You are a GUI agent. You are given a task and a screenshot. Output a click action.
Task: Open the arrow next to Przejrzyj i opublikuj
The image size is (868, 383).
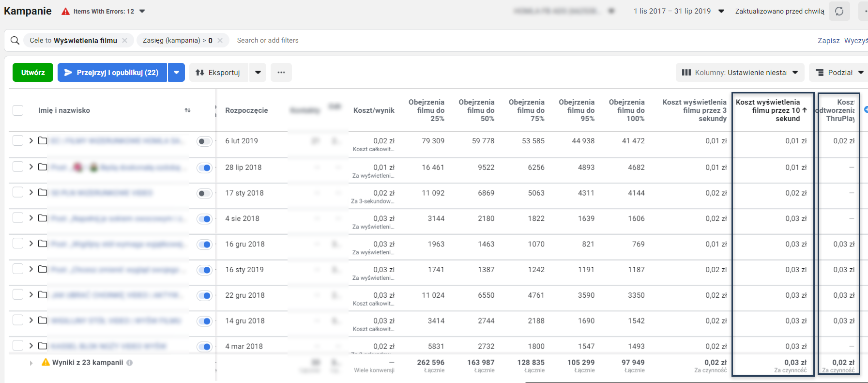pos(176,72)
